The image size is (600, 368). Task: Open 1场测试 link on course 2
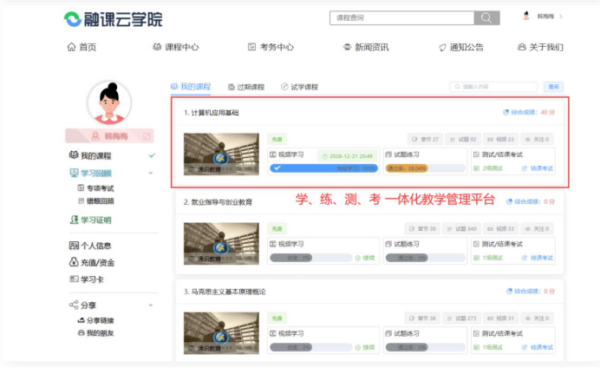tap(488, 258)
